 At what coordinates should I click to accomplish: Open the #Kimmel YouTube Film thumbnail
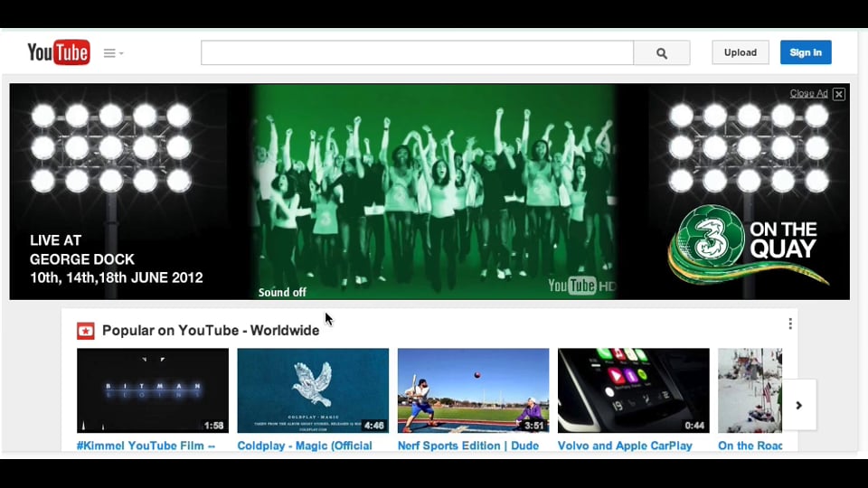152,390
